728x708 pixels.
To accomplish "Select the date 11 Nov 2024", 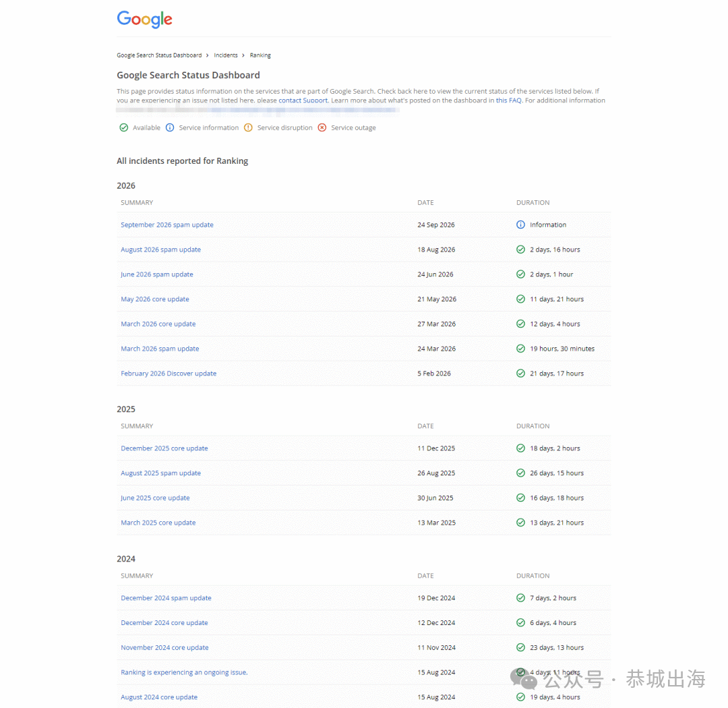I will click(436, 647).
